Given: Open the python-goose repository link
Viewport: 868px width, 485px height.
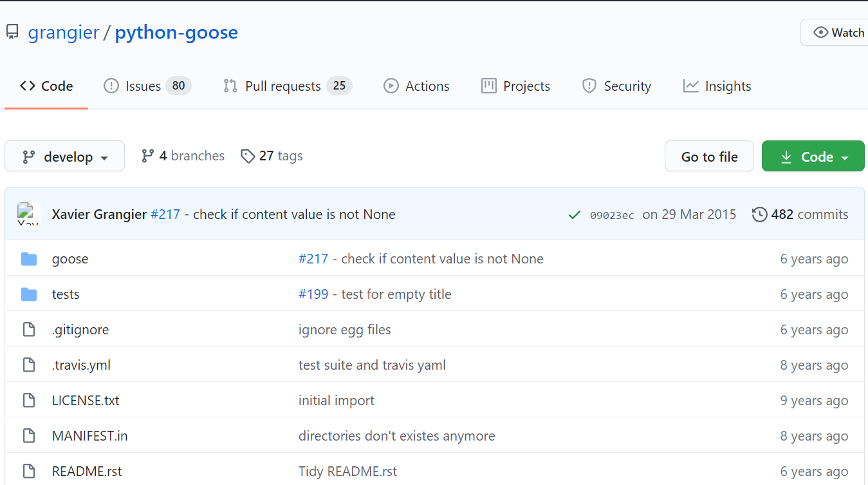Looking at the screenshot, I should [176, 32].
